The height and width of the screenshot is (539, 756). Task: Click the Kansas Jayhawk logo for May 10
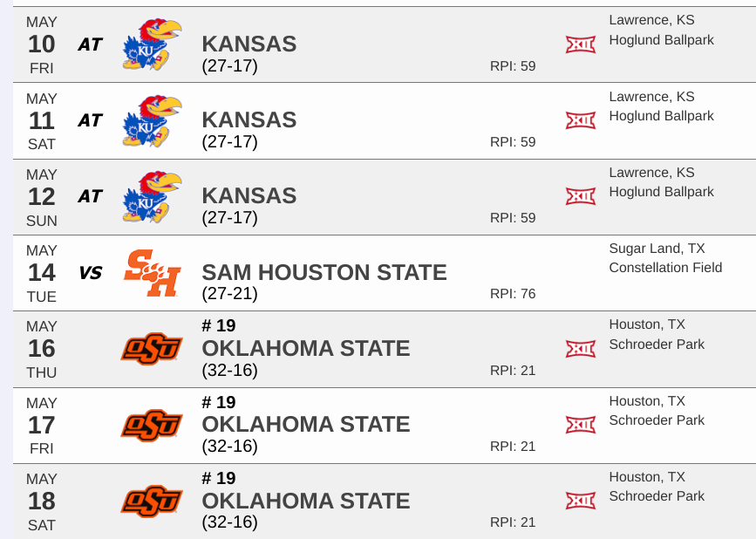point(152,44)
